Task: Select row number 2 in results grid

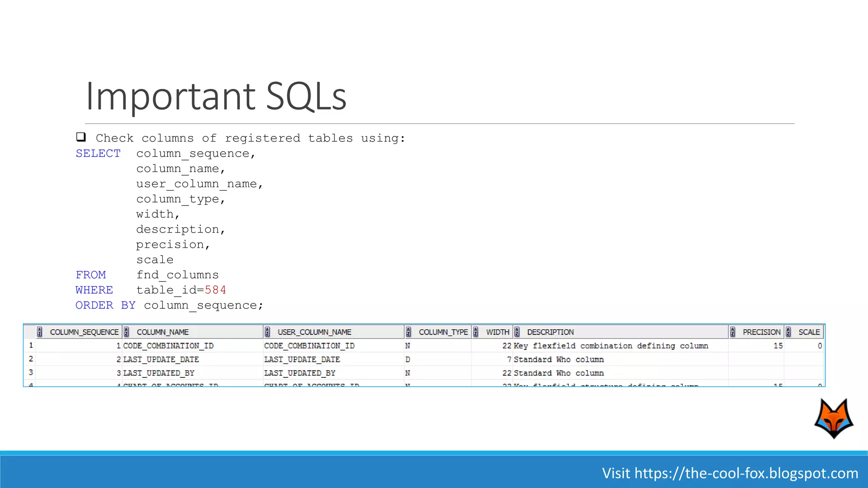Action: click(x=31, y=359)
